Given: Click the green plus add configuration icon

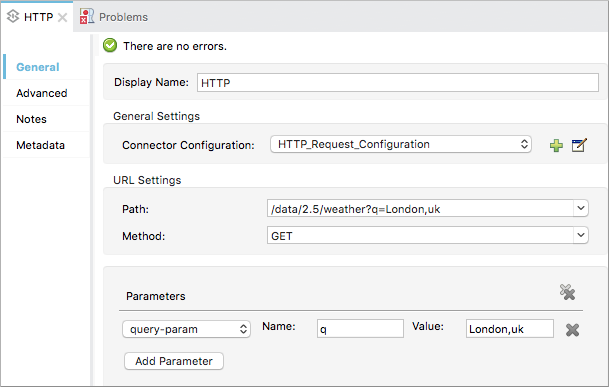Looking at the screenshot, I should (x=556, y=145).
